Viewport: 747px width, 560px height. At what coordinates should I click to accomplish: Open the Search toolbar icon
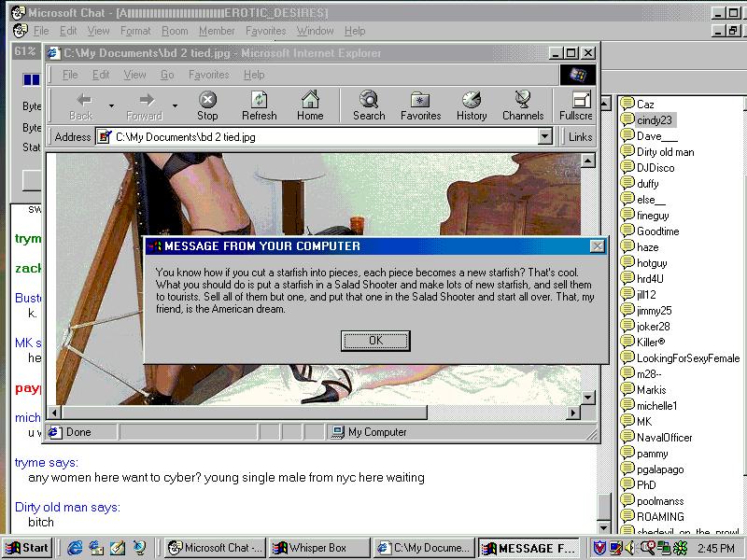[x=369, y=100]
